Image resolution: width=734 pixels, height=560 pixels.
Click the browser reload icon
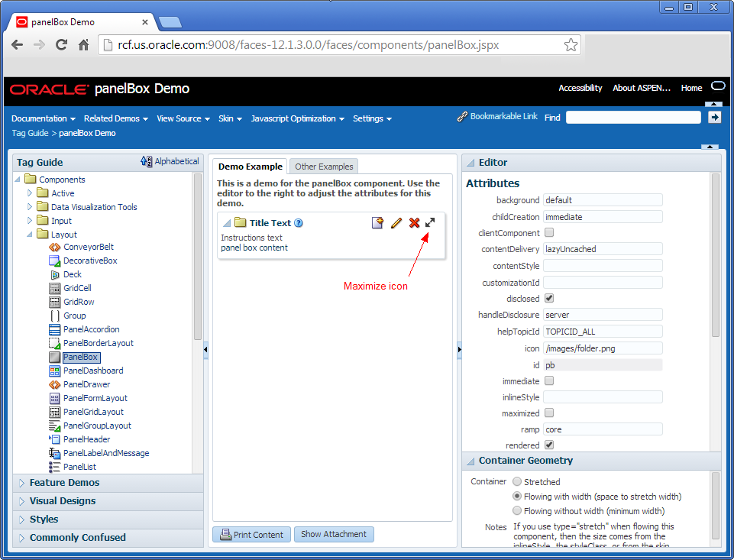(61, 45)
